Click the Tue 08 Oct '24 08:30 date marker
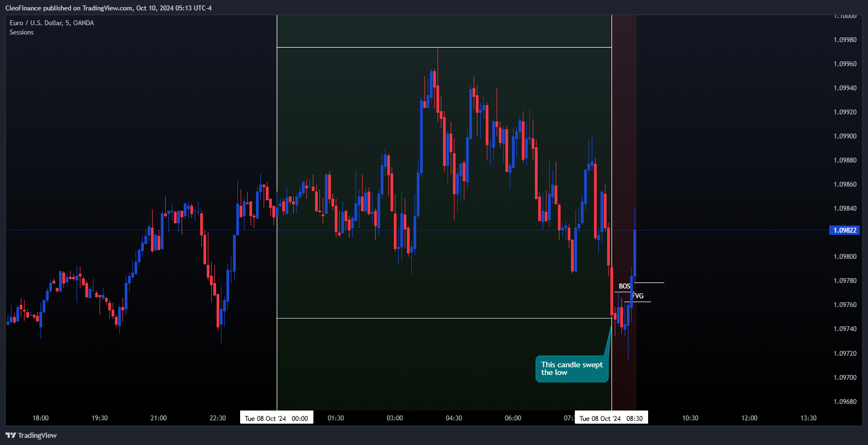Screen dimensions: 868x445 click(x=611, y=418)
